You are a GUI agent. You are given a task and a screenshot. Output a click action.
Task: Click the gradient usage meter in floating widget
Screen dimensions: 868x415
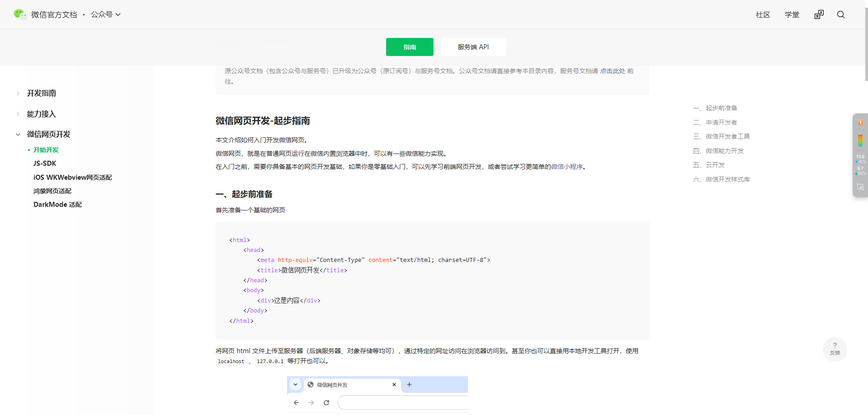860,140
